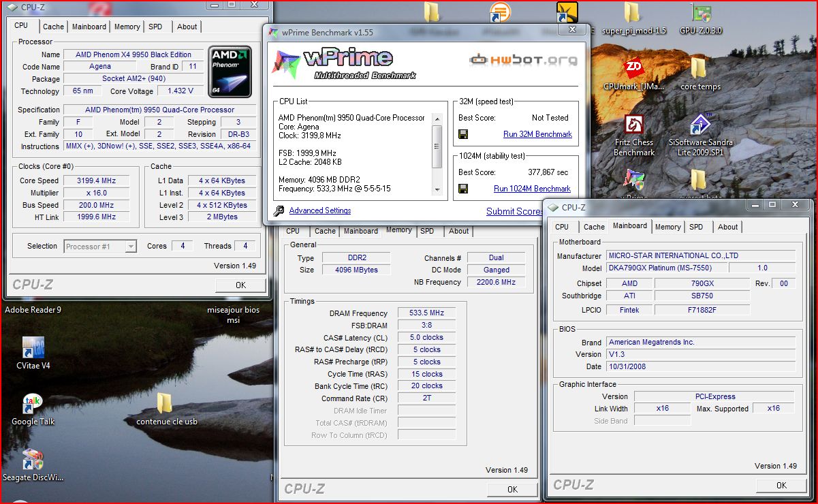Click the Model field DKA790GX Platinum (MS-7550)
Viewport: 818px width, 504px height.
667,268
